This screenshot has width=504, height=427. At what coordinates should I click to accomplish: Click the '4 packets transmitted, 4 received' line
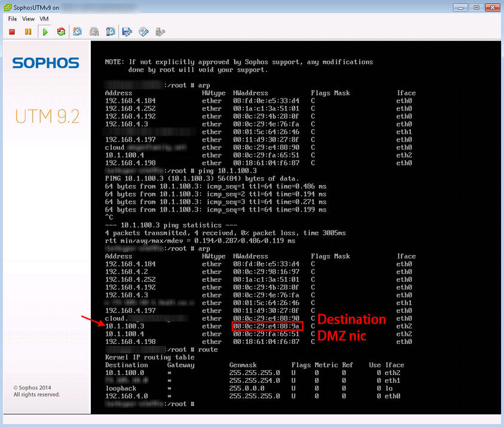[x=225, y=233]
